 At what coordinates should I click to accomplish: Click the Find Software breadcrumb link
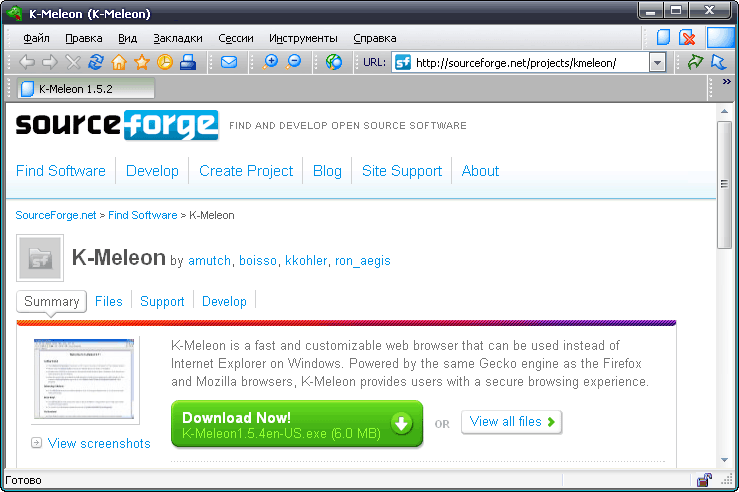[x=143, y=215]
